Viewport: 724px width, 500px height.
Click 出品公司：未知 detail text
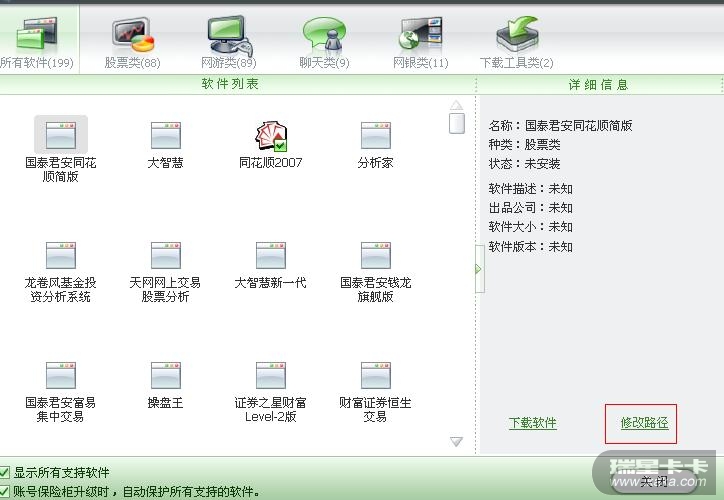click(x=531, y=208)
